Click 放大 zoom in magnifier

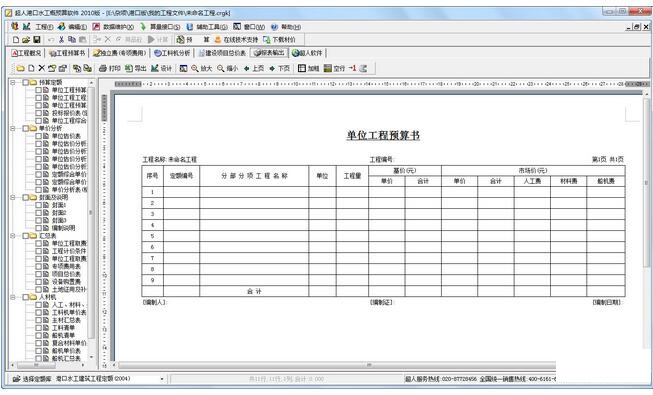click(202, 68)
